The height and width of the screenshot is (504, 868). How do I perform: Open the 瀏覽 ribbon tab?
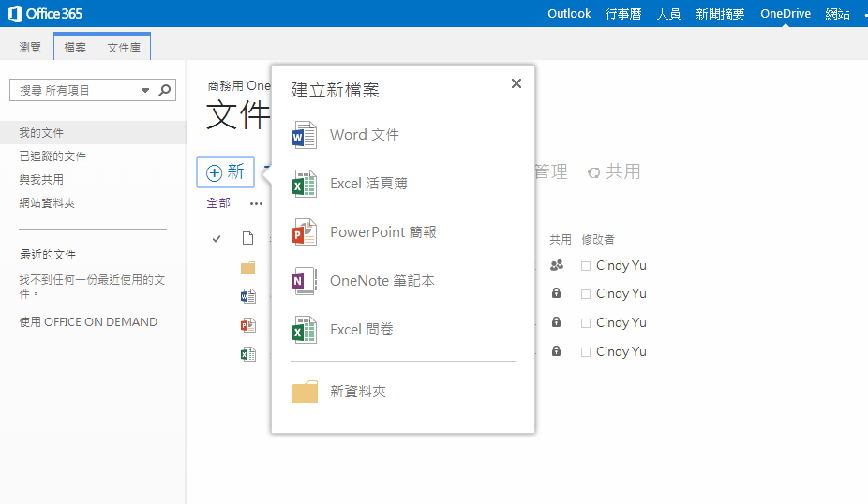click(x=30, y=47)
